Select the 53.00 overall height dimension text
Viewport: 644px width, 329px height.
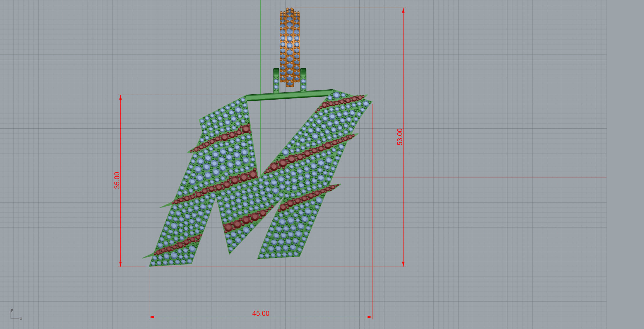(x=400, y=137)
